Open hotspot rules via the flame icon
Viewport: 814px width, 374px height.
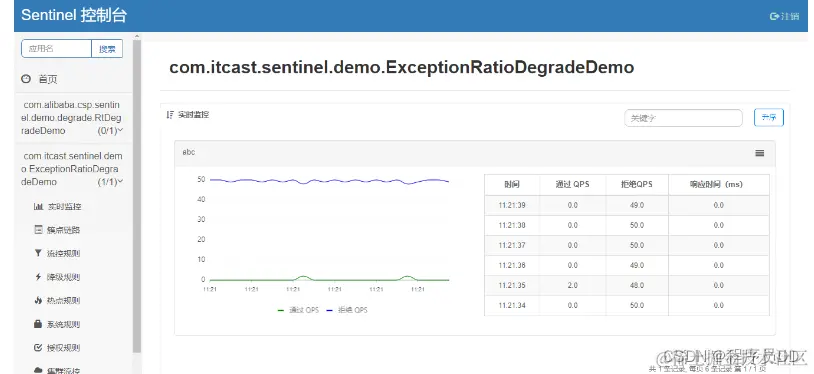(x=38, y=300)
